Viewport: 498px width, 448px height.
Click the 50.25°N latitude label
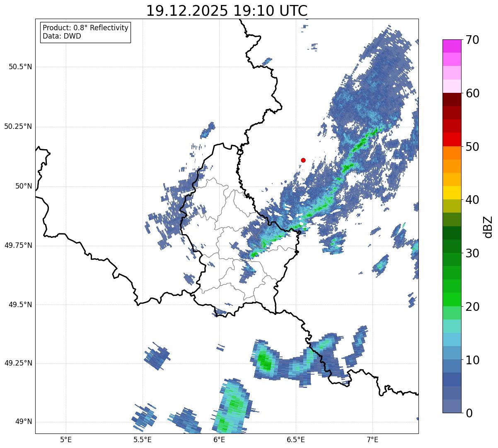pyautogui.click(x=18, y=126)
